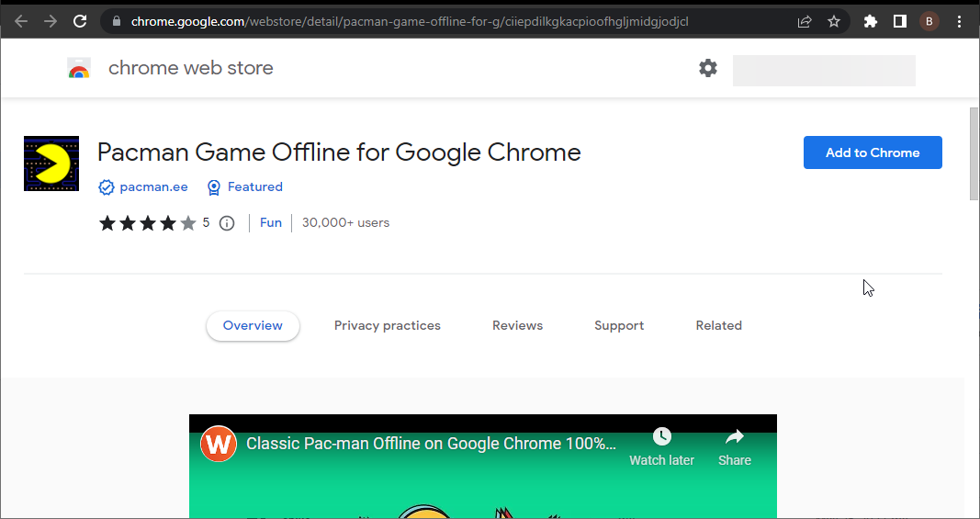Screen dimensions: 980x519
Task: Bookmark this page with the star
Action: tap(834, 21)
